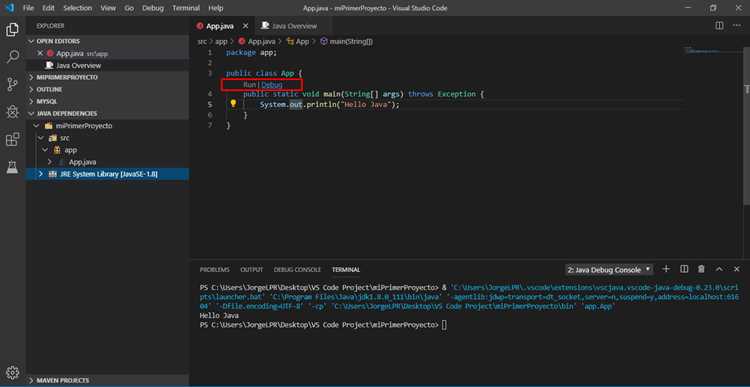The height and width of the screenshot is (387, 750).
Task: Close the App.java editor tab
Action: (x=245, y=26)
